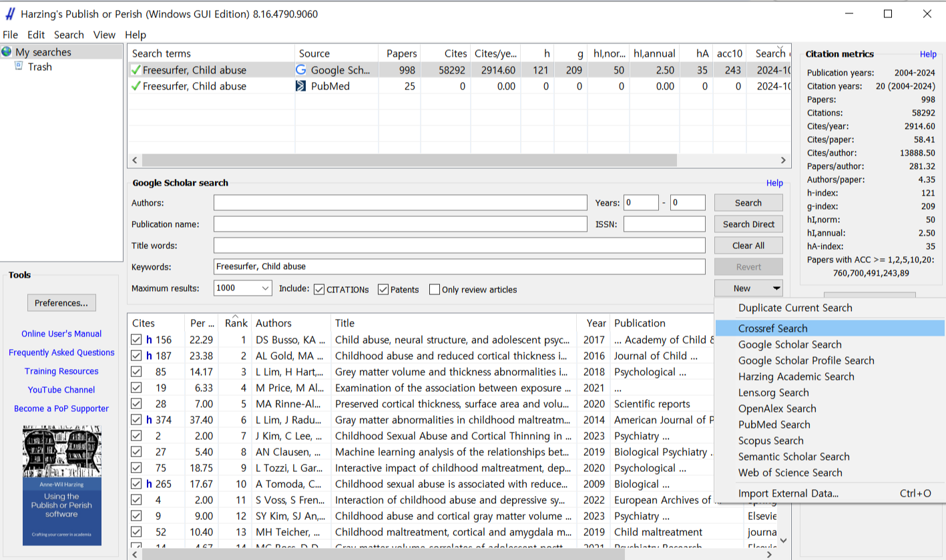Click the My searches globe icon
The width and height of the screenshot is (946, 560).
coord(7,52)
